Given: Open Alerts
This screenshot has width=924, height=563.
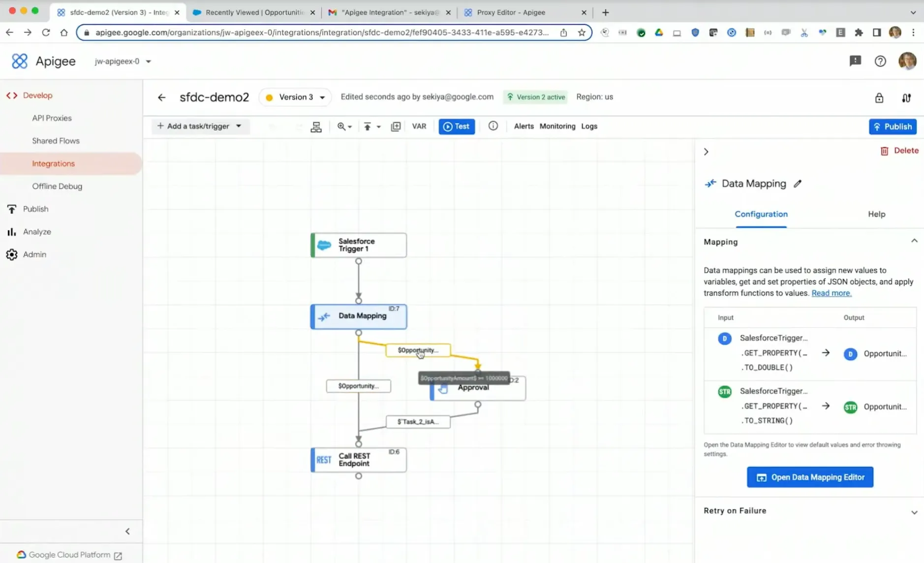Looking at the screenshot, I should [x=524, y=126].
